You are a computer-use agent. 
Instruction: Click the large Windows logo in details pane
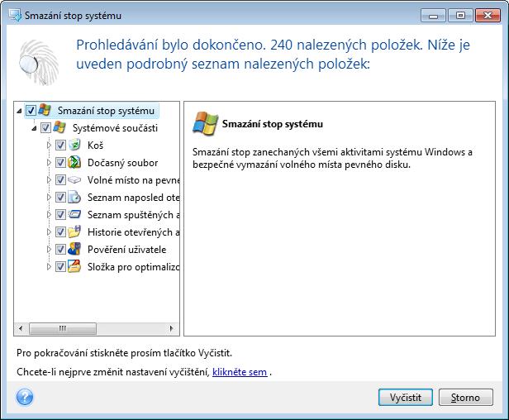[205, 124]
